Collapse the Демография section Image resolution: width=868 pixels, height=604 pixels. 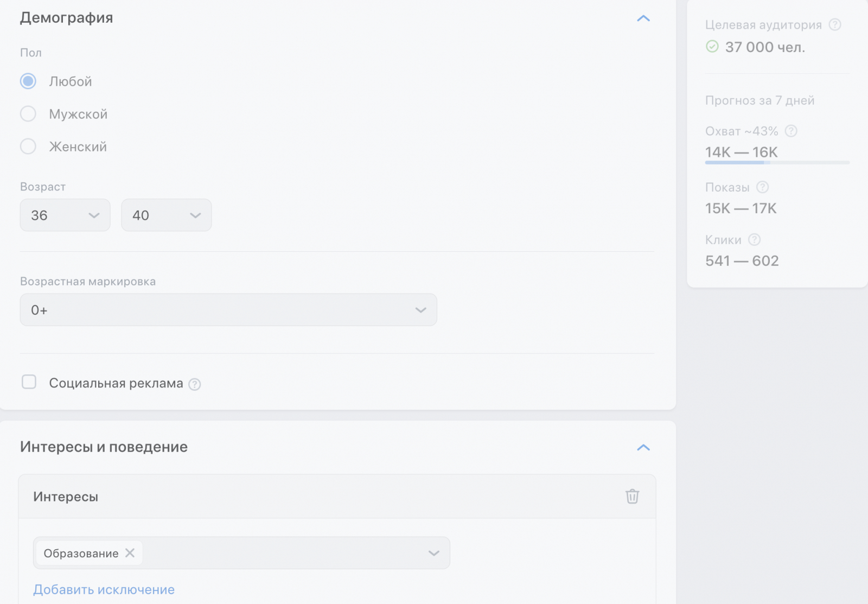(643, 18)
